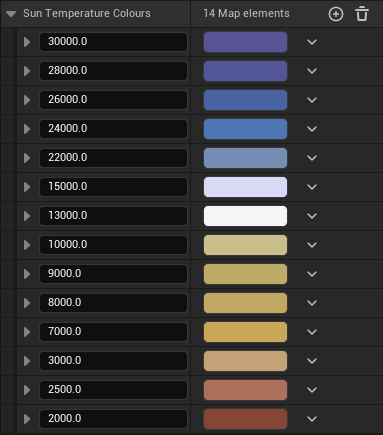Expand the 30000.0 entry triangle
Image resolution: width=383 pixels, height=435 pixels.
coord(27,42)
